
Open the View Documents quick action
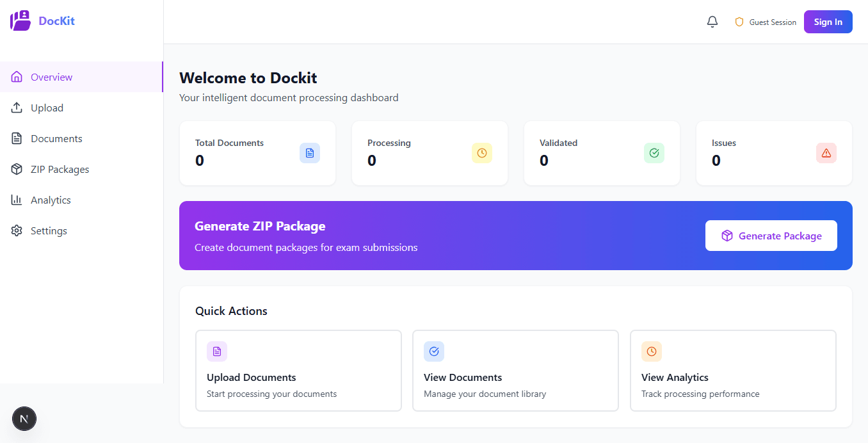pos(515,371)
